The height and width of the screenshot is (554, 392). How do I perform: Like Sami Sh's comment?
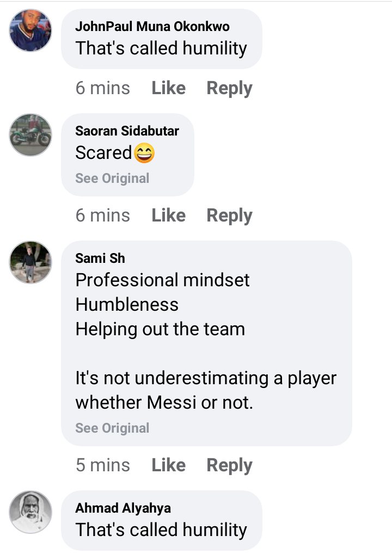click(x=168, y=465)
